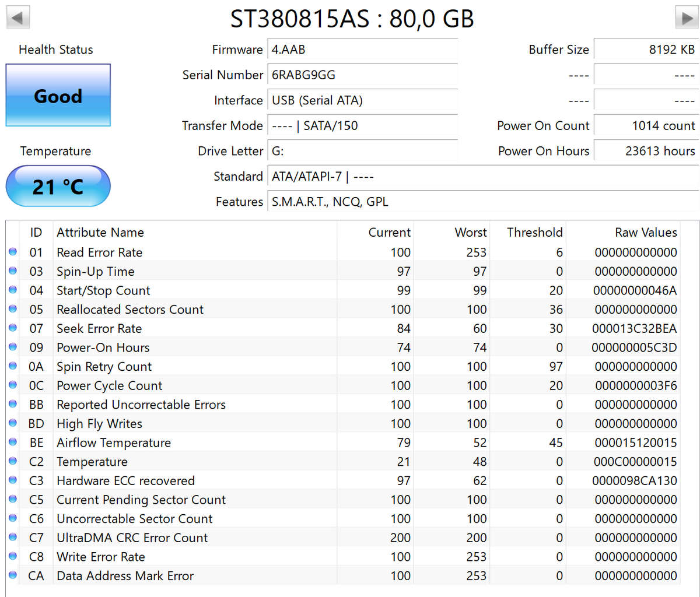Image resolution: width=700 pixels, height=597 pixels.
Task: Select the blue status dot beside Read Error Rate
Action: [13, 252]
